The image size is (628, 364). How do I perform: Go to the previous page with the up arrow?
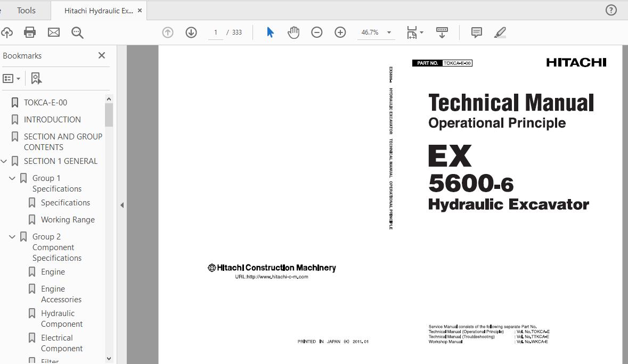167,32
